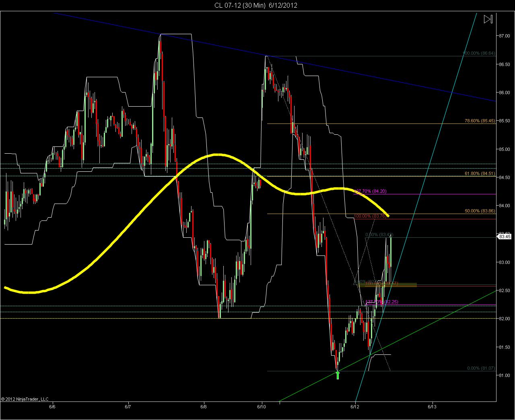This screenshot has width=515, height=420.
Task: Click the 86.50 price axis label
Action: click(505, 64)
